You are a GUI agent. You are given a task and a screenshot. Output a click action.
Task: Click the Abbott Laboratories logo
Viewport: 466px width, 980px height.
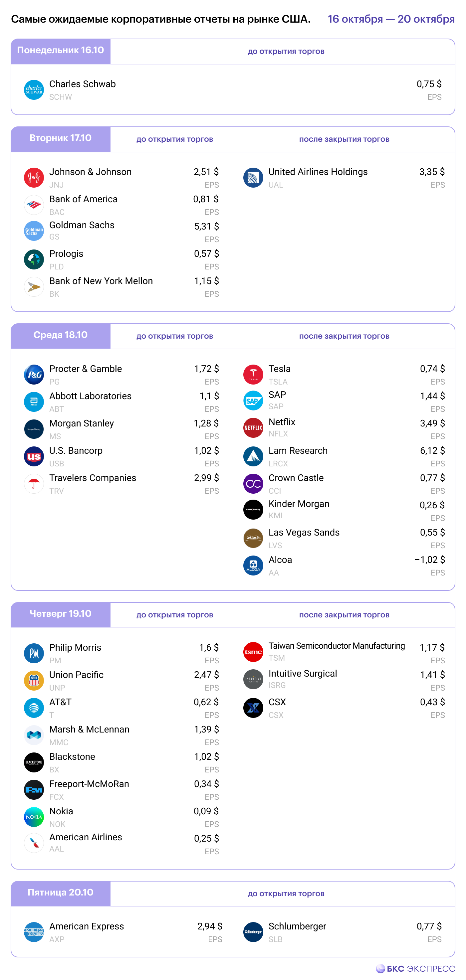point(34,402)
